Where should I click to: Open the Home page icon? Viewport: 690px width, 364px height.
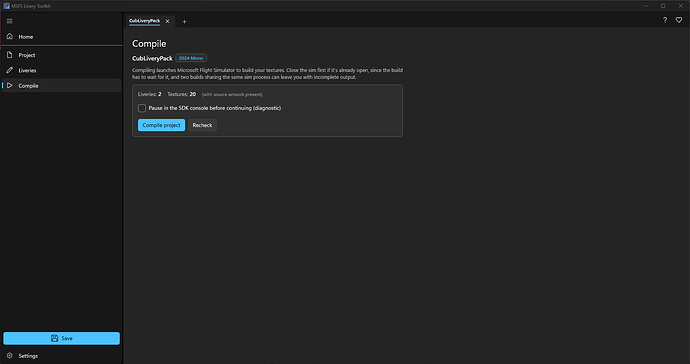(10, 37)
